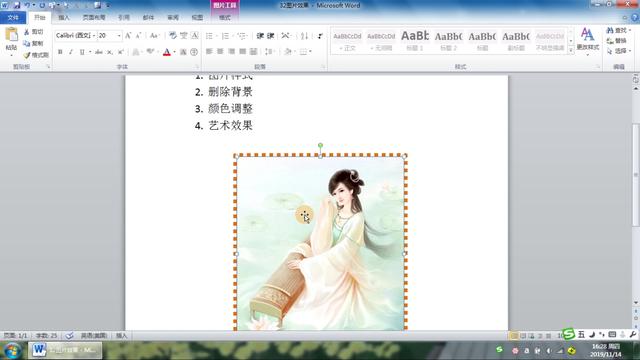Open the Select dropdown in editing group
The image size is (640, 360).
tap(619, 51)
